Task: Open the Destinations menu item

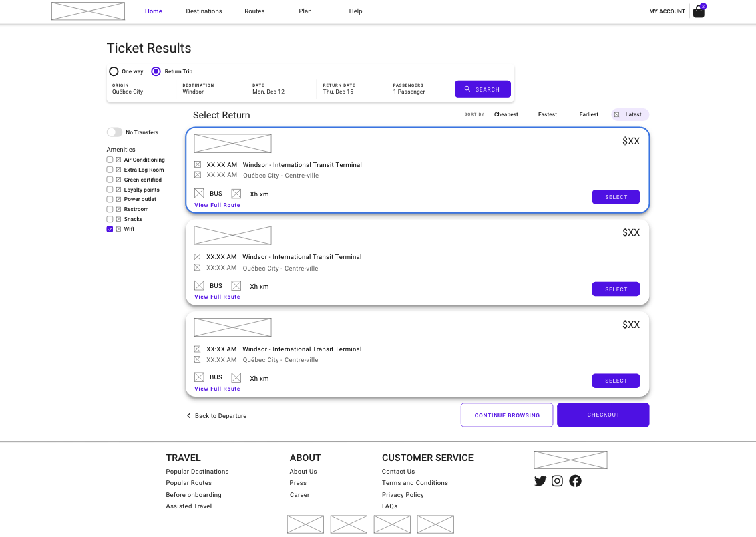Action: [x=204, y=11]
